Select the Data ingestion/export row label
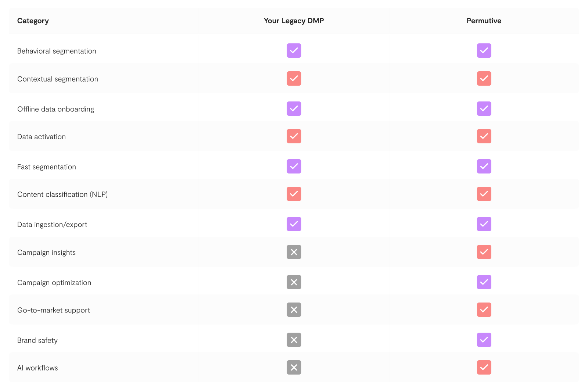 coord(52,225)
